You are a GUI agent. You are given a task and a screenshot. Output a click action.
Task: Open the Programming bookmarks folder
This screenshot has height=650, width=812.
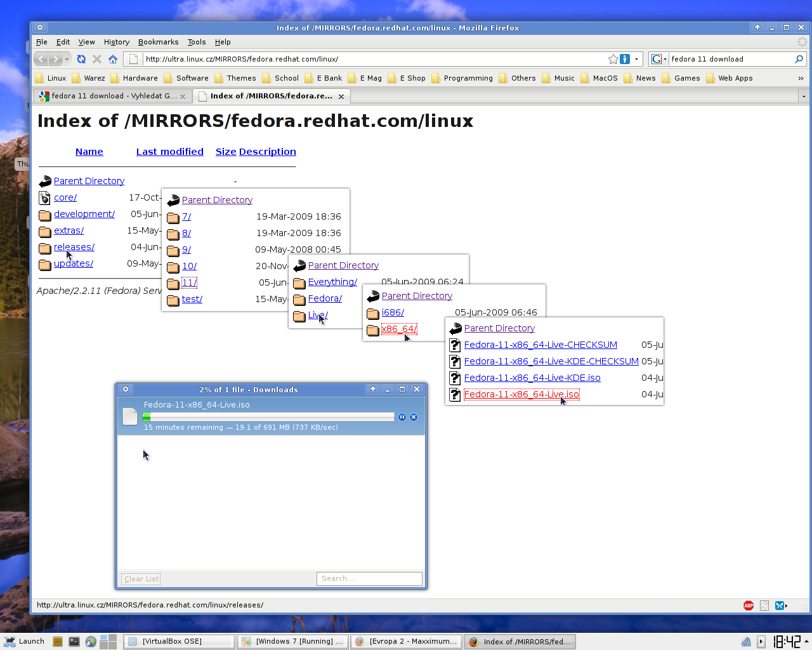pos(468,78)
